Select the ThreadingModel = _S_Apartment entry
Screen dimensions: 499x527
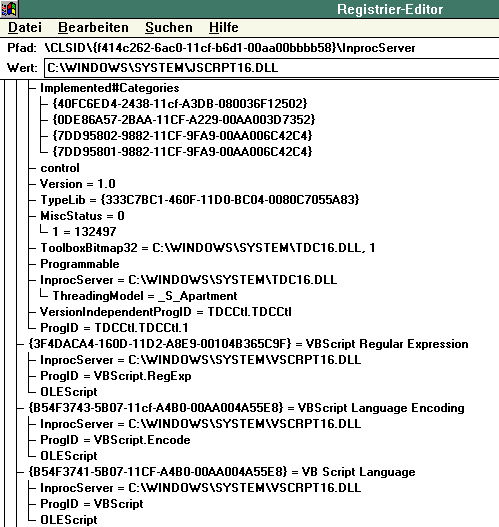point(145,296)
